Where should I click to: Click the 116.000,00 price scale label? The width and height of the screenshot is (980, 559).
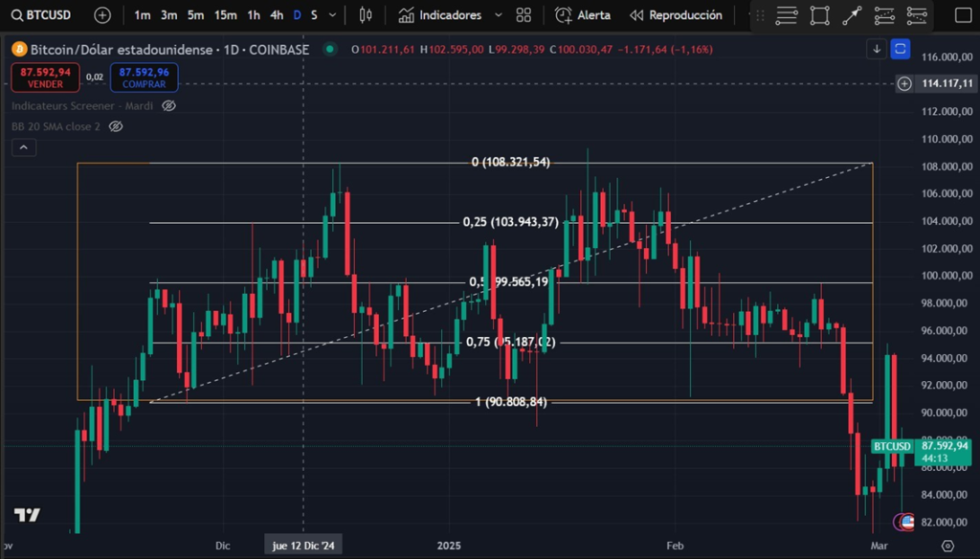point(947,56)
